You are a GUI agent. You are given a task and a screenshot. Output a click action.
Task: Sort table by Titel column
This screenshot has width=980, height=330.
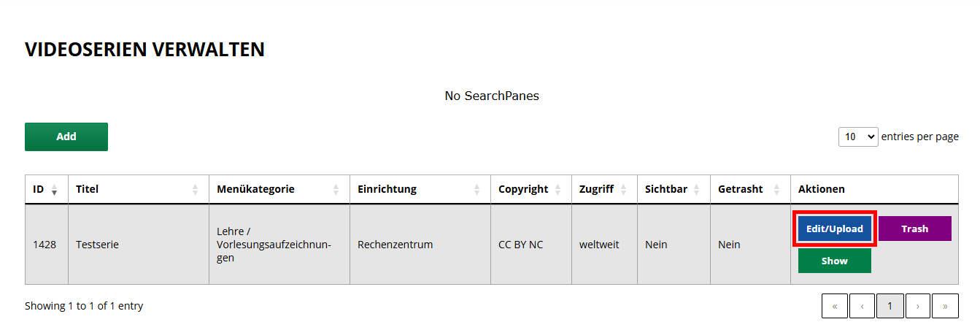(138, 189)
